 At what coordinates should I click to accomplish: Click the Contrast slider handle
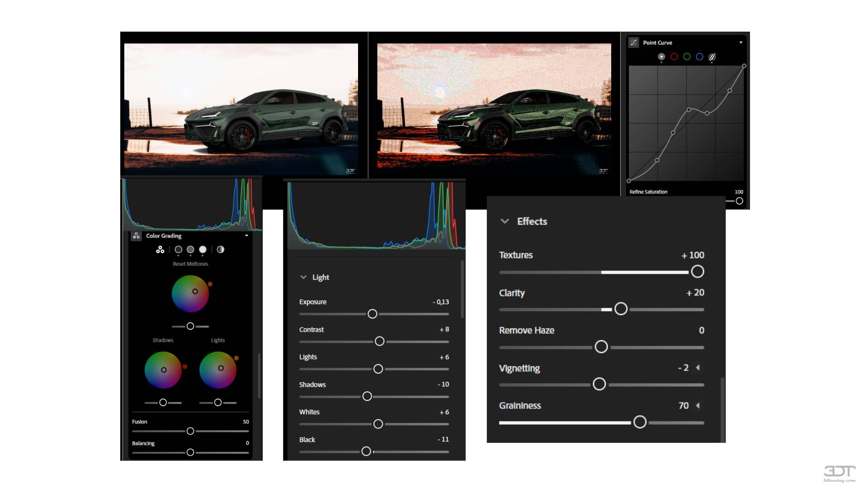(379, 341)
